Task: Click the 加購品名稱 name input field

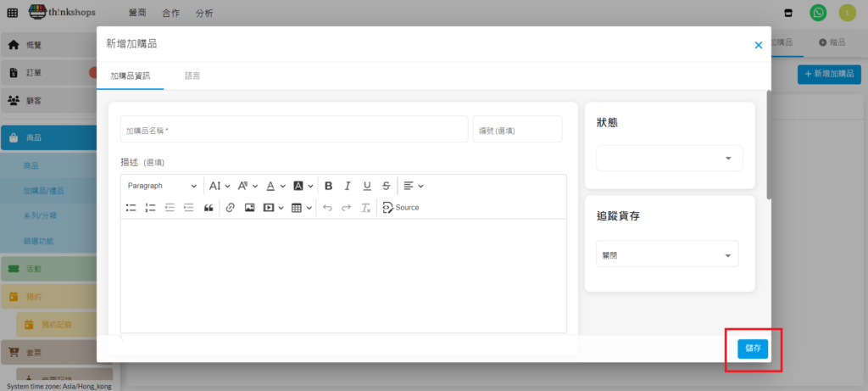Action: pos(293,130)
